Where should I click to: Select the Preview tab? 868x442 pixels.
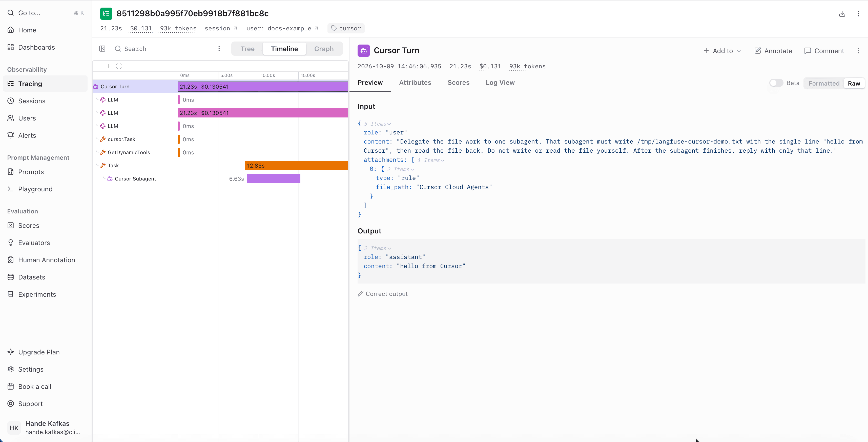coord(370,83)
